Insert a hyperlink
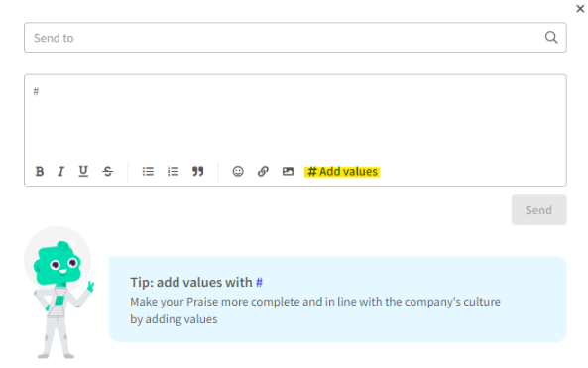588x368 pixels. (x=263, y=171)
